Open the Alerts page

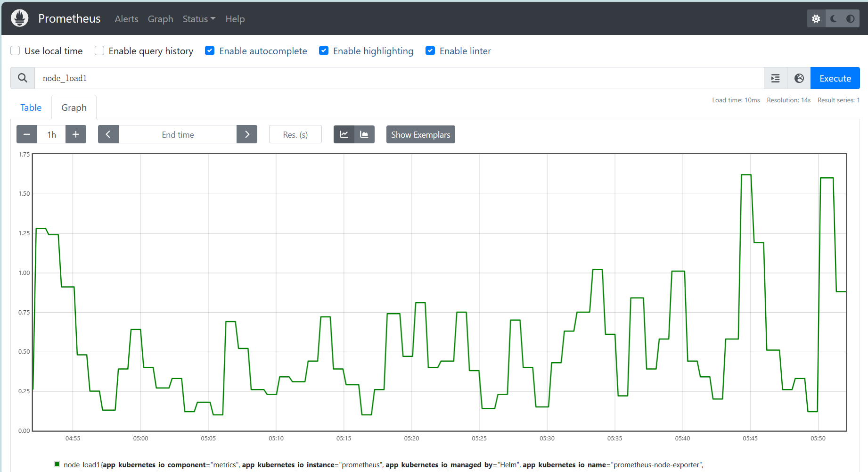point(126,19)
